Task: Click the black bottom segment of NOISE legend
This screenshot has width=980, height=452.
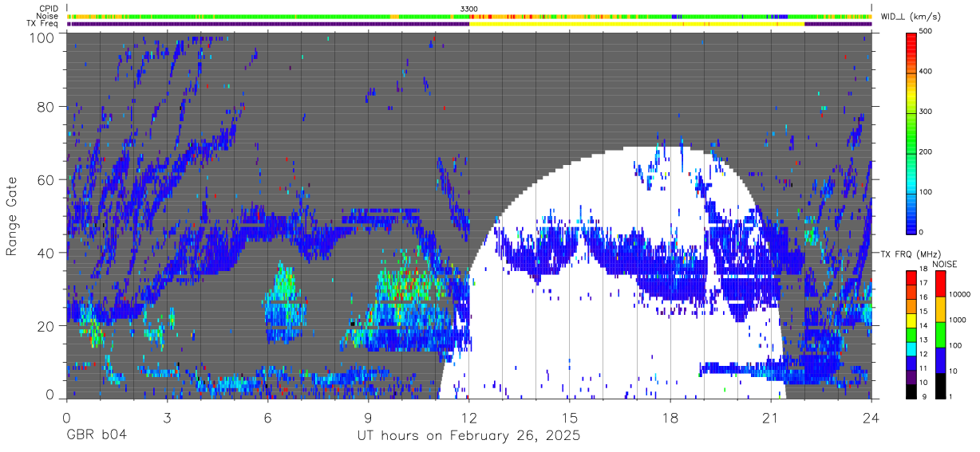Action: click(939, 386)
